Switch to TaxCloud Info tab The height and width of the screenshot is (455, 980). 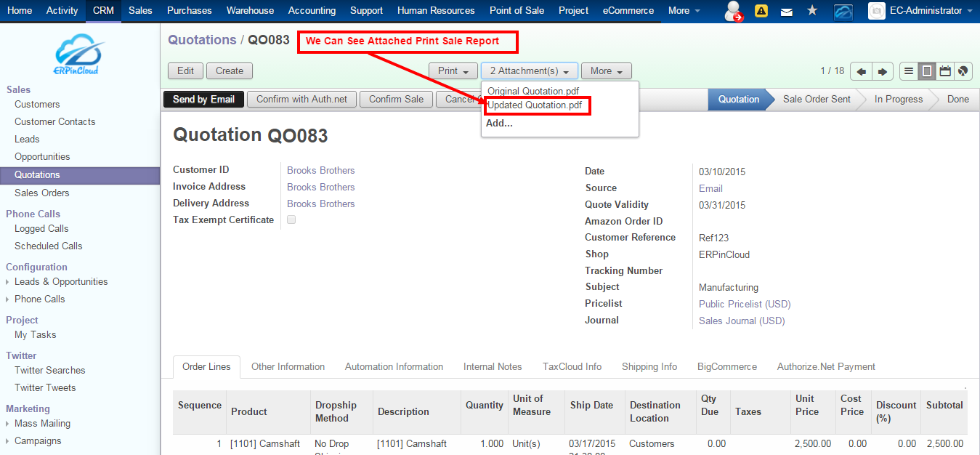(x=572, y=367)
